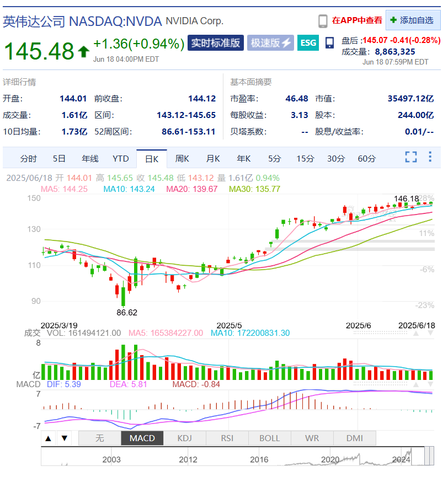
Task: Click the MA20: 139.67 legend label
Action: click(x=192, y=189)
